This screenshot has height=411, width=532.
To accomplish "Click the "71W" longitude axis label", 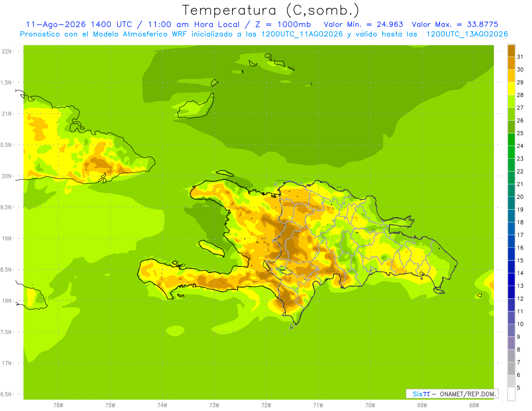I will (x=318, y=405).
